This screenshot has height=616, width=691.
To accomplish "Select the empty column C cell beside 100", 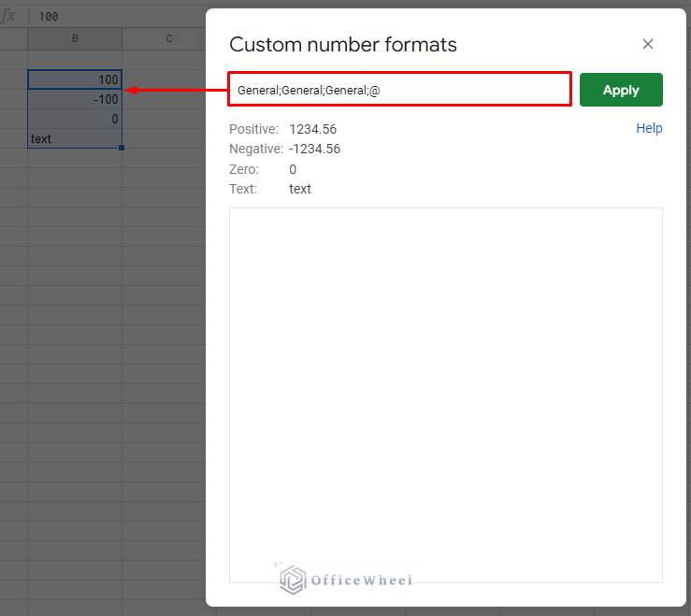I will pos(168,79).
